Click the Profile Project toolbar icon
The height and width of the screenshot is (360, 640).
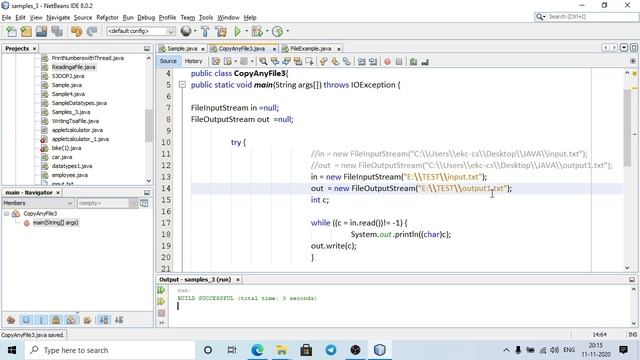(278, 31)
